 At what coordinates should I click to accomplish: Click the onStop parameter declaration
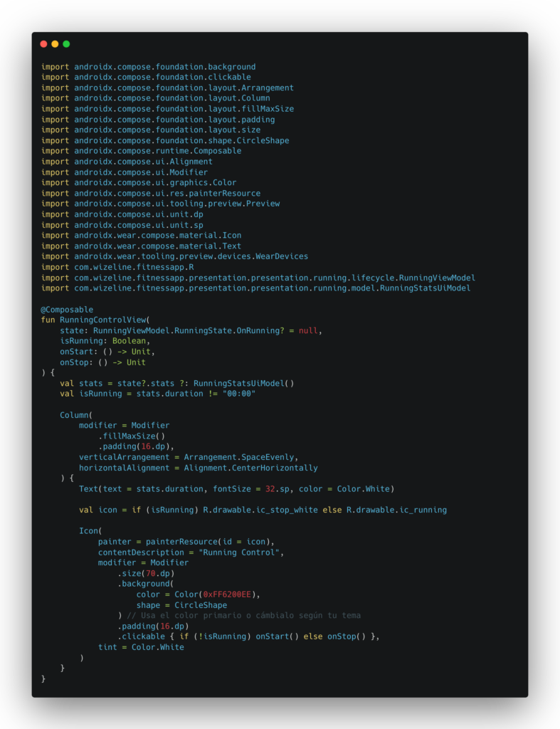coord(102,362)
